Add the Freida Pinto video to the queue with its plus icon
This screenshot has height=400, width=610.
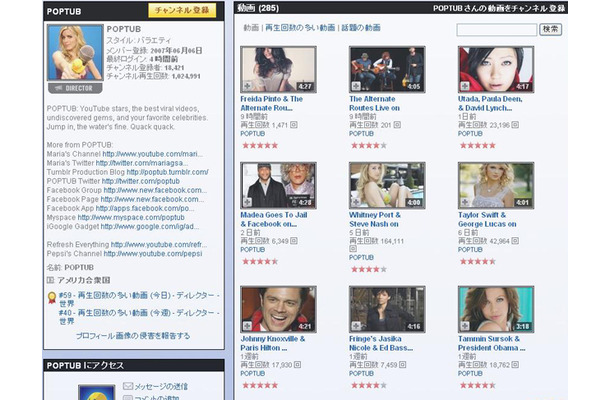[247, 86]
